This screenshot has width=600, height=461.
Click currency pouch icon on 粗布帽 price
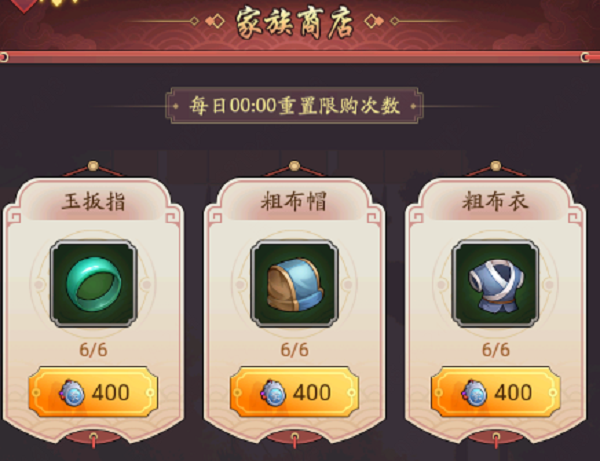273,393
